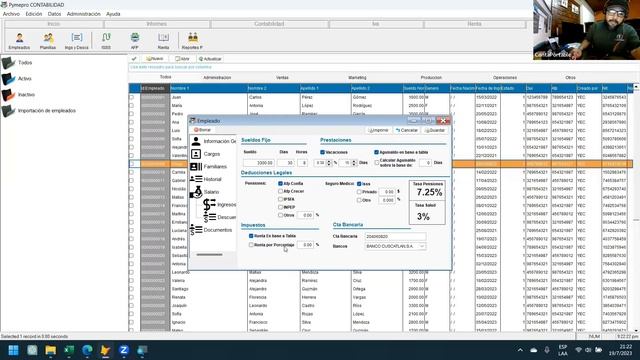Enable the Renta por Porcentaje checkbox
Image resolution: width=640 pixels, height=360 pixels.
coord(251,245)
